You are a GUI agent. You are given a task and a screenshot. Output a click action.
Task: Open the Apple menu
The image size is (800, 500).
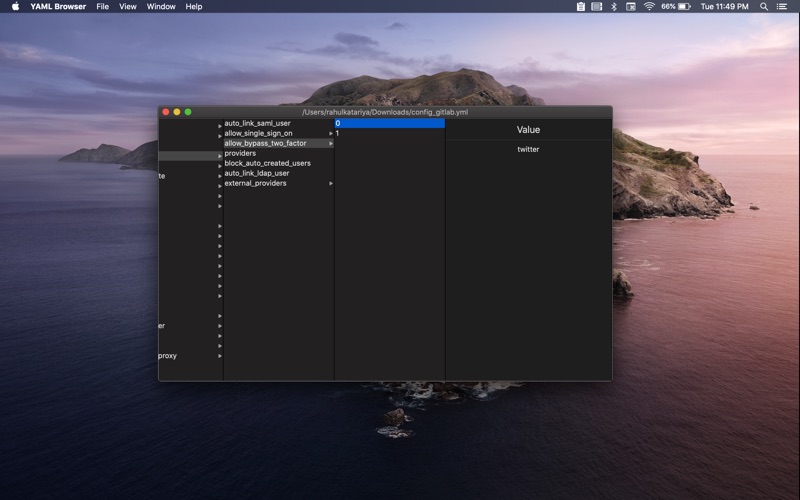pos(15,7)
